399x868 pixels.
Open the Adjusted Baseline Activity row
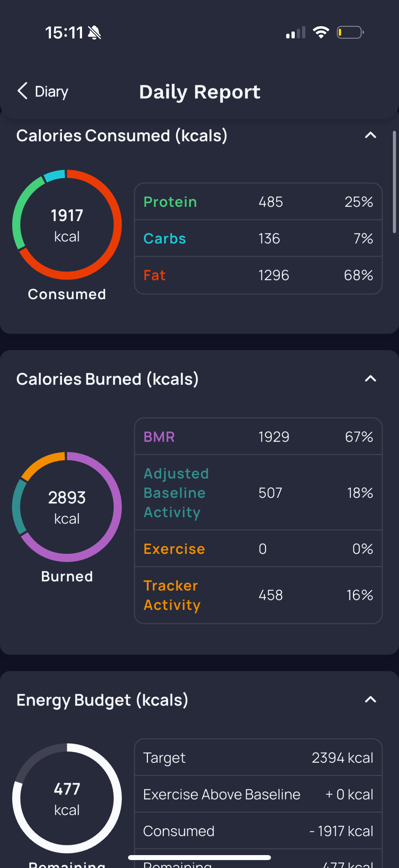point(258,493)
